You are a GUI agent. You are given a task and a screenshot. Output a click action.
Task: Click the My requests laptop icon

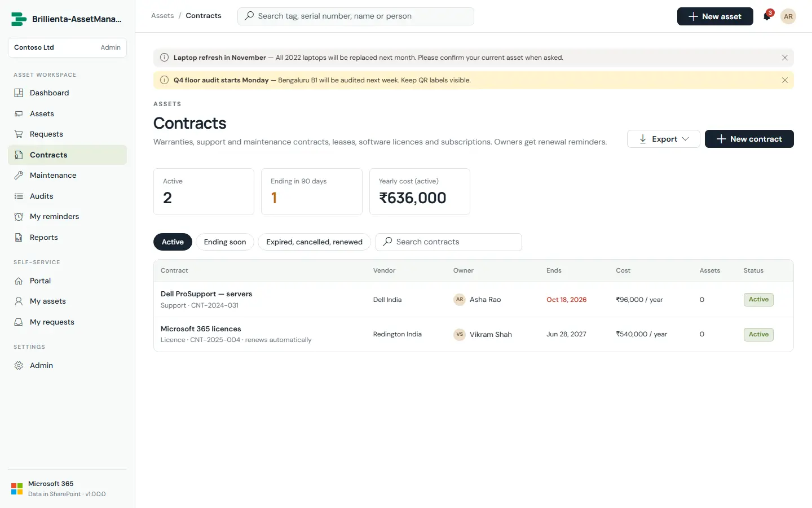point(19,322)
